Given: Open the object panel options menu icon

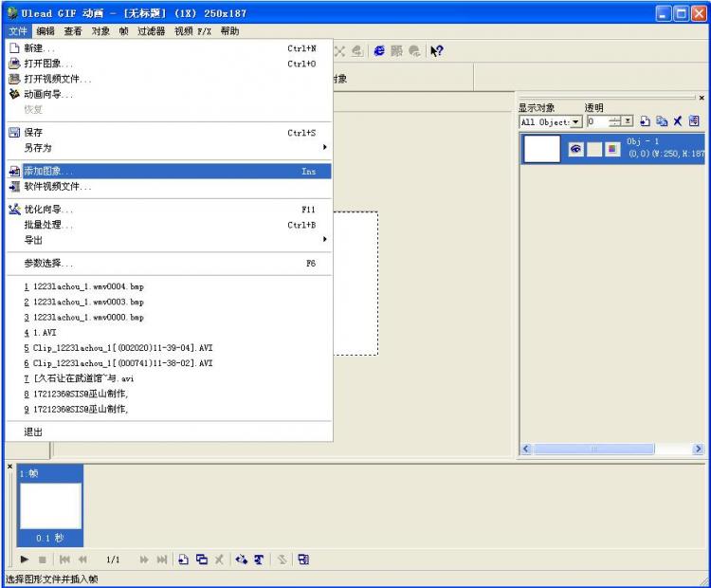Looking at the screenshot, I should tap(694, 121).
